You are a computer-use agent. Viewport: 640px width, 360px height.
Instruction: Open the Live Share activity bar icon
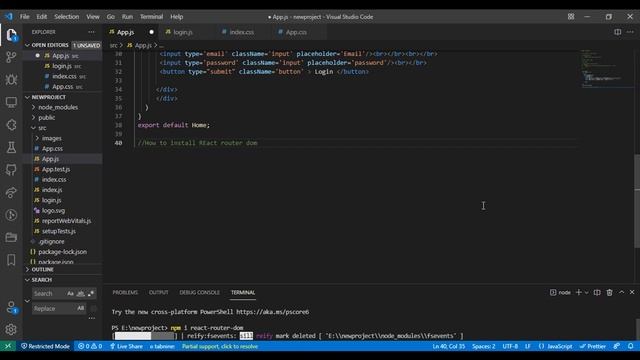point(11,192)
